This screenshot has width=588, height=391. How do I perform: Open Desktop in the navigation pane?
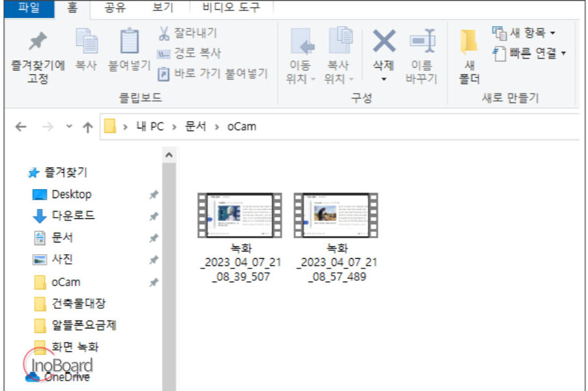62,194
